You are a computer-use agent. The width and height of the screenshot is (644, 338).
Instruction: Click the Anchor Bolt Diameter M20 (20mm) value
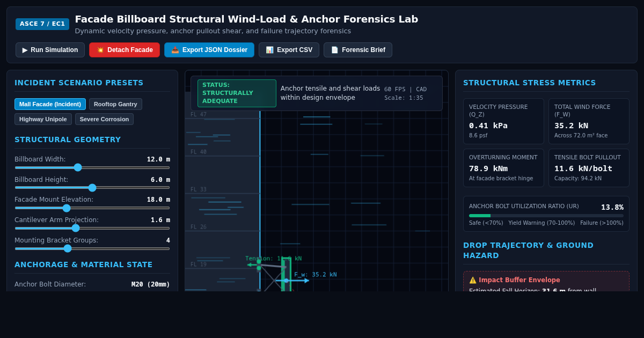click(151, 284)
